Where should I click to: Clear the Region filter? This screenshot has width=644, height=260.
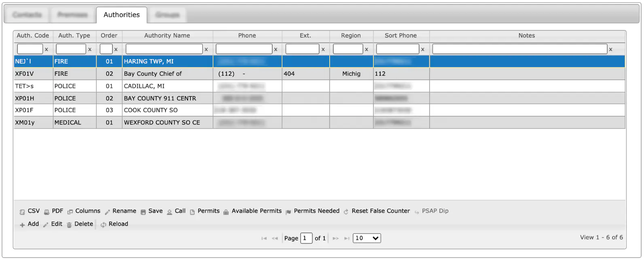click(x=367, y=49)
